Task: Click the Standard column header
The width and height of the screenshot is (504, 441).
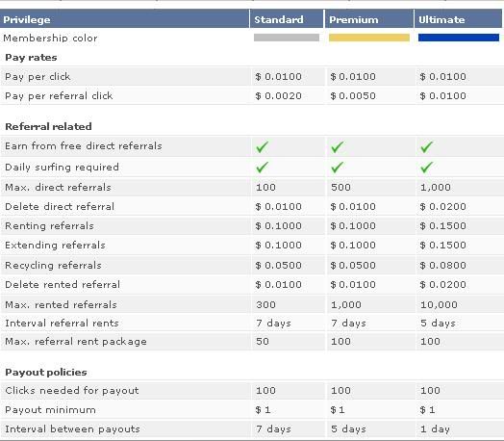Action: (279, 19)
